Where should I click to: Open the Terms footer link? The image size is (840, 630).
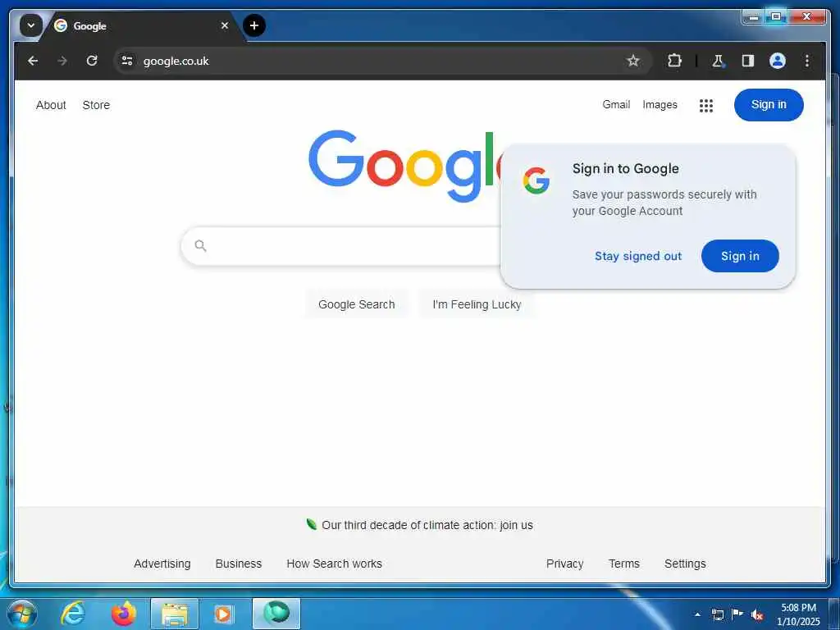coord(624,564)
